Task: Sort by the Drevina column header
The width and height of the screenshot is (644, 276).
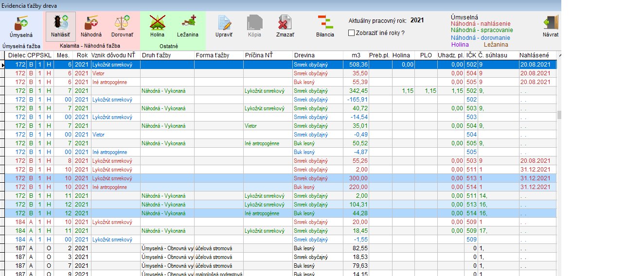Action: coord(304,55)
